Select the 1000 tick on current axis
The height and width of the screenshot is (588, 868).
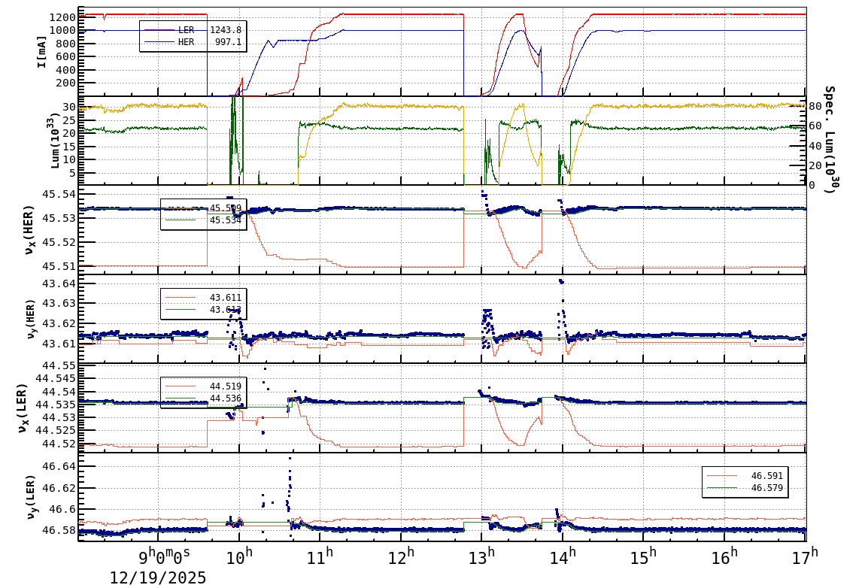62,30
